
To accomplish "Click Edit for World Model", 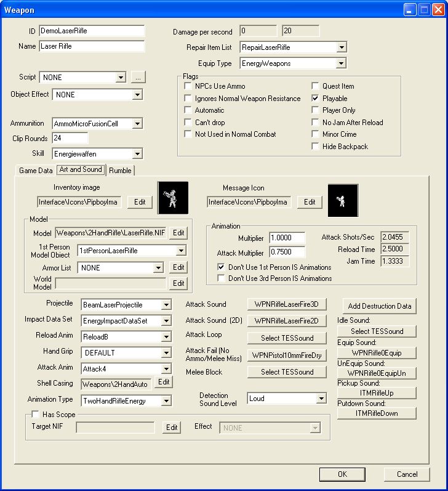I will tap(178, 283).
